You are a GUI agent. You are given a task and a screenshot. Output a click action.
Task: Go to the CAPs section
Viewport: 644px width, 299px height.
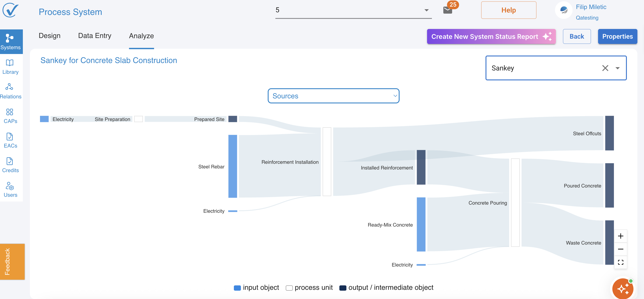click(x=10, y=116)
